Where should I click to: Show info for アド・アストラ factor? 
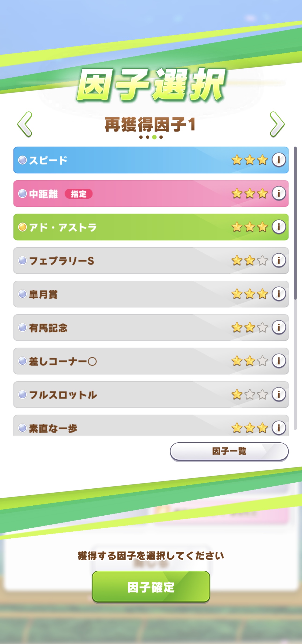[x=278, y=227]
